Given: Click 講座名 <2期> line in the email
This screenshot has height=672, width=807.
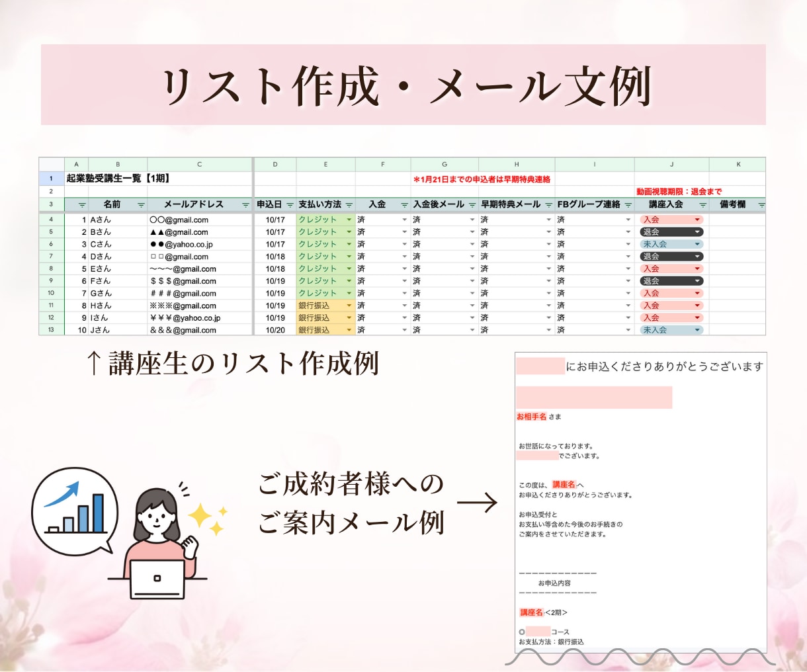Looking at the screenshot, I should point(543,612).
